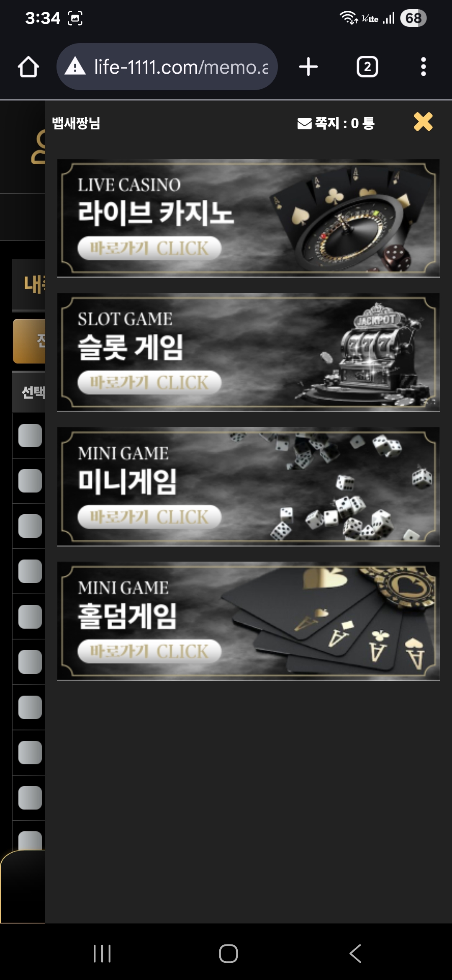Viewport: 452px width, 980px height.
Task: Open the tab switcher showing 2 tabs
Action: [367, 67]
